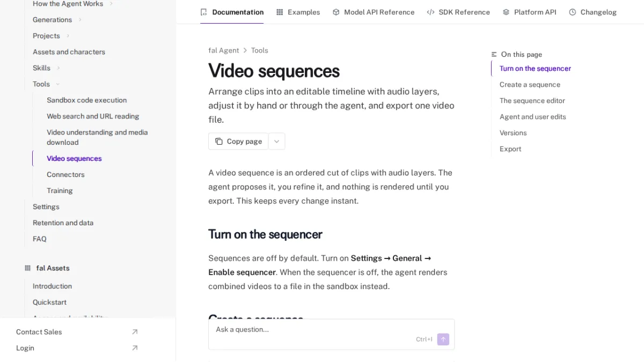This screenshot has height=362, width=644.
Task: Click the Turn on the sequencer heading
Action: click(265, 234)
